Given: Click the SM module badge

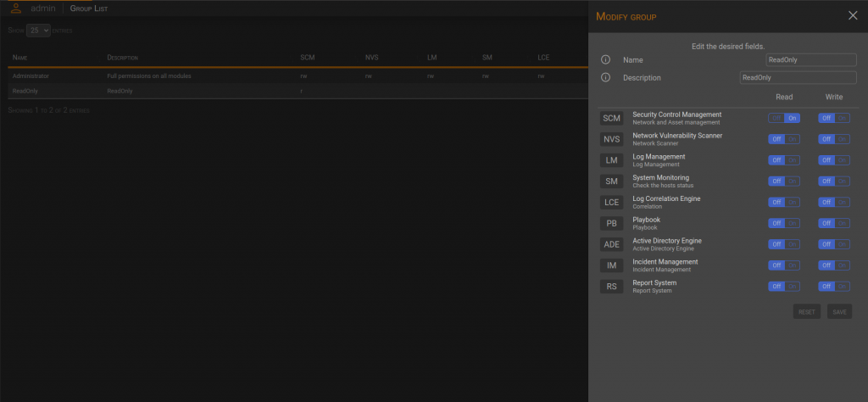Looking at the screenshot, I should click(612, 181).
